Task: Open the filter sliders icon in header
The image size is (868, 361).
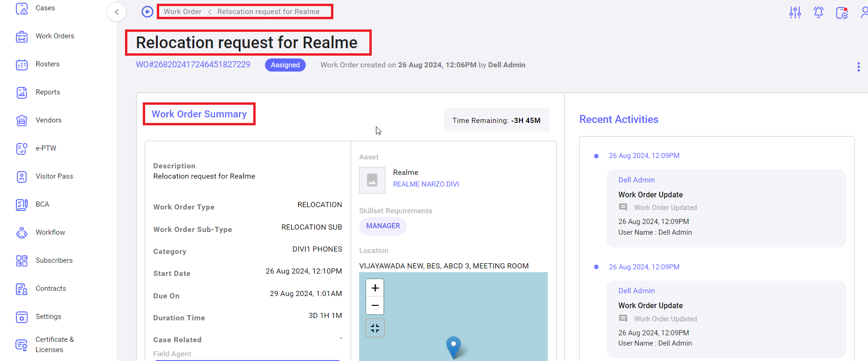Action: pyautogui.click(x=795, y=12)
